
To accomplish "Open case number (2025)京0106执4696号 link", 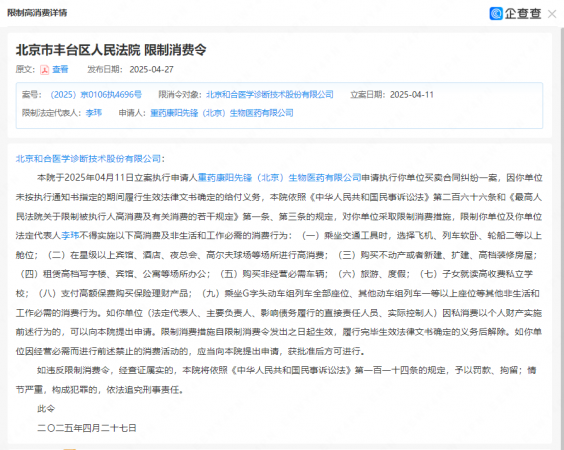I will point(96,95).
